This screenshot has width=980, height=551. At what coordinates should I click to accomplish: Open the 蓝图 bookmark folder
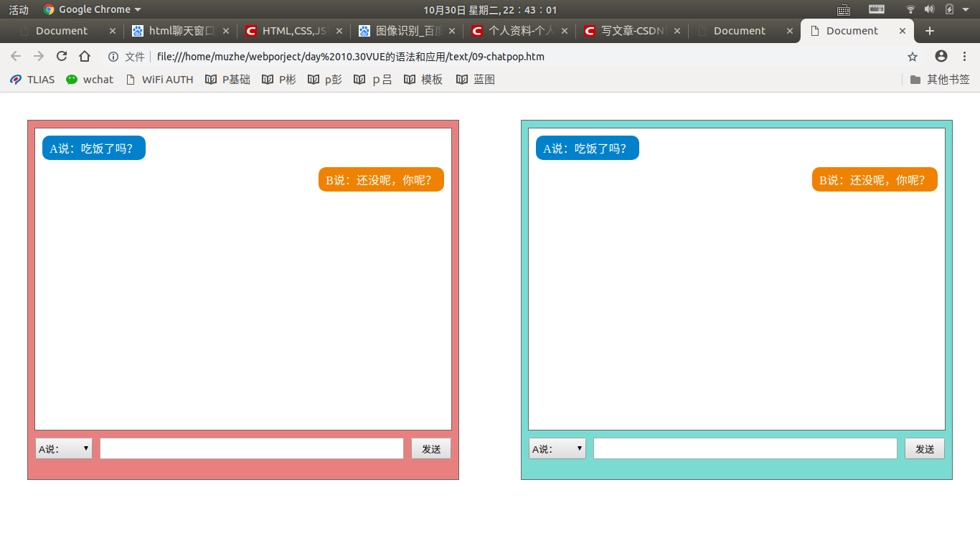coord(475,80)
